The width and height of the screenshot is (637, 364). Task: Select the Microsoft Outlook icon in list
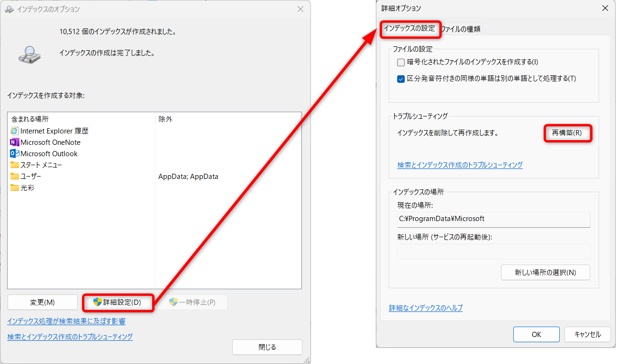[14, 154]
